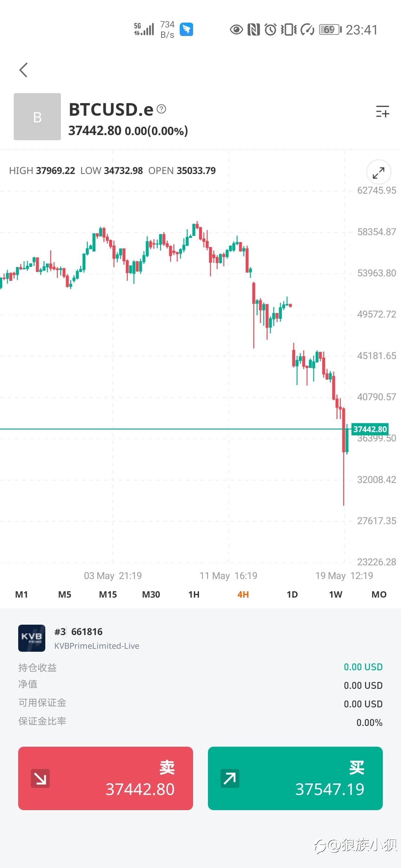Image resolution: width=401 pixels, height=868 pixels.
Task: Switch to 1W weekly timeframe
Action: (x=335, y=595)
